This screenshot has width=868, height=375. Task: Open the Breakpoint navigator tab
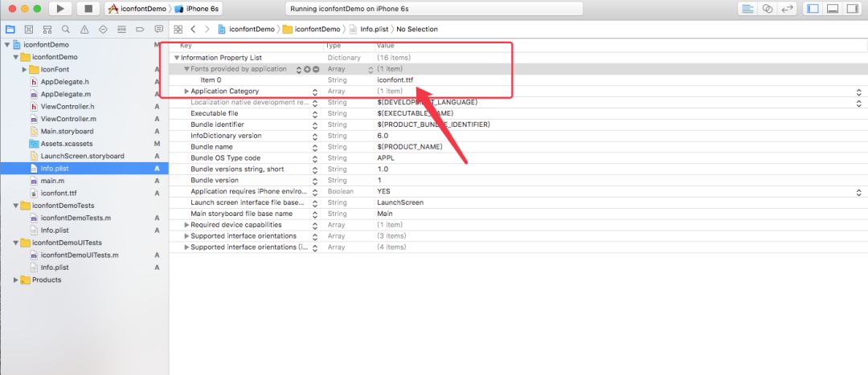(140, 30)
